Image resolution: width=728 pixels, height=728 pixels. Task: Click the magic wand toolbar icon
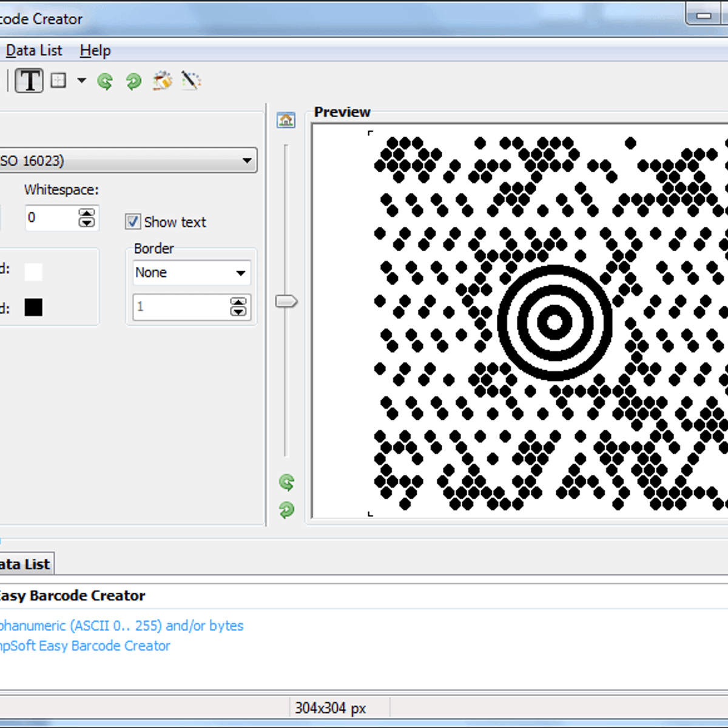click(191, 81)
